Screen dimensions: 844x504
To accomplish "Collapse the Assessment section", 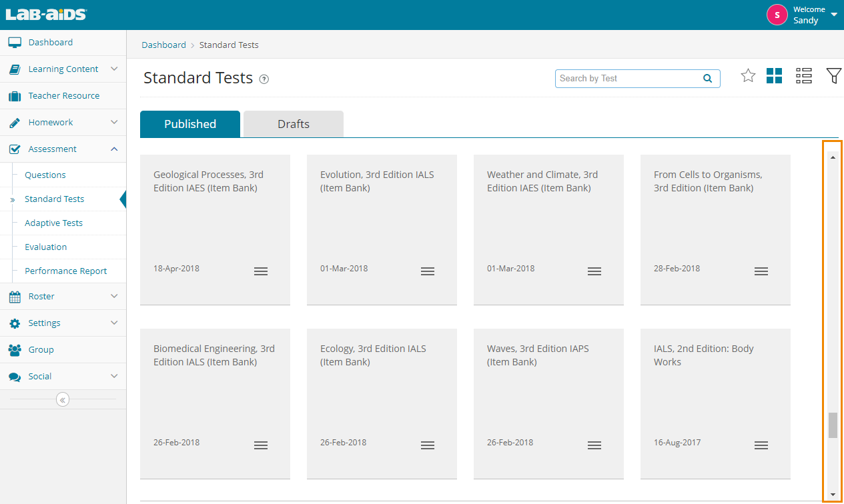I will tap(114, 149).
